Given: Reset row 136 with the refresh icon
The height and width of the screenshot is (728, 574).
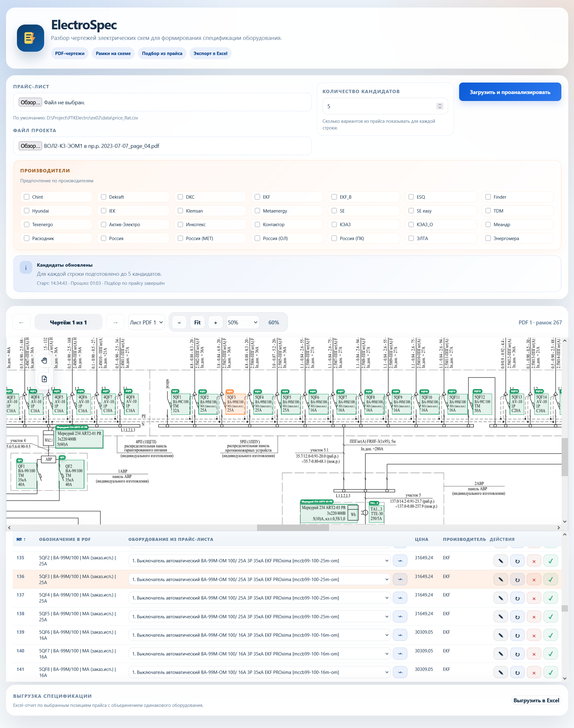Looking at the screenshot, I should click(517, 580).
